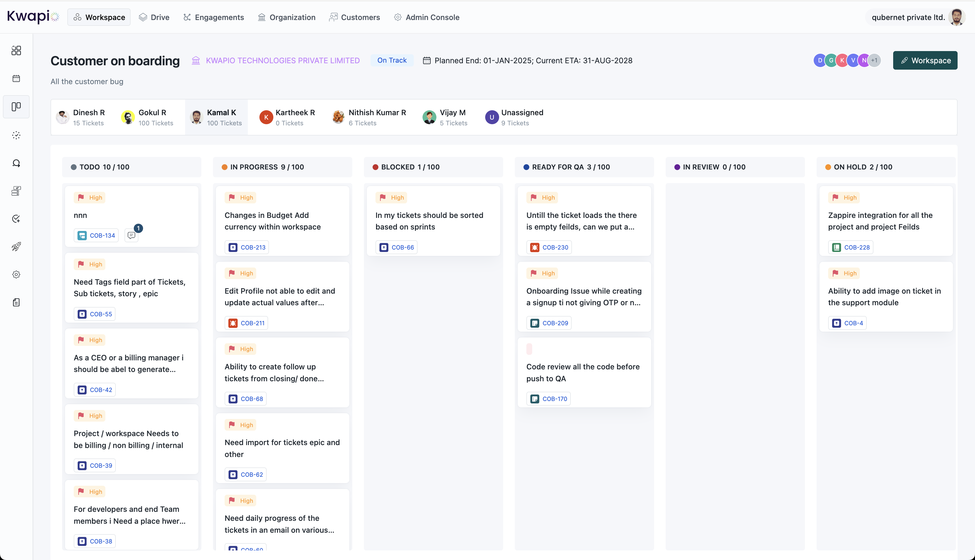The image size is (975, 560).
Task: Open the Admin Console menu
Action: pos(427,17)
